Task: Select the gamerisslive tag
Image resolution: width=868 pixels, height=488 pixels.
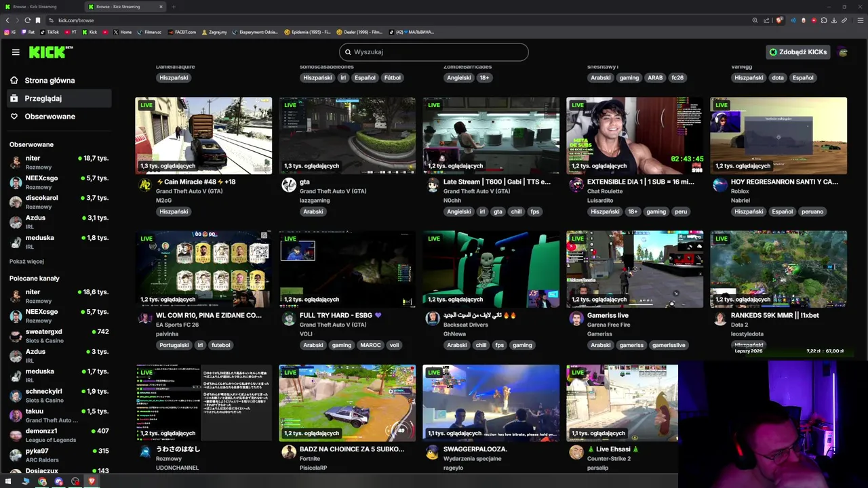Action: click(669, 345)
